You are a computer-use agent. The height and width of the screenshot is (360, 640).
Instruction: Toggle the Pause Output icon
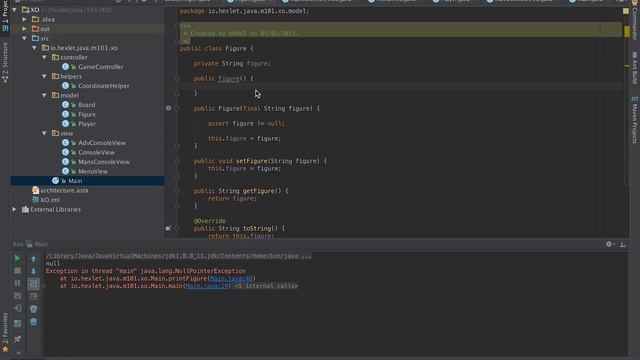pos(17,283)
